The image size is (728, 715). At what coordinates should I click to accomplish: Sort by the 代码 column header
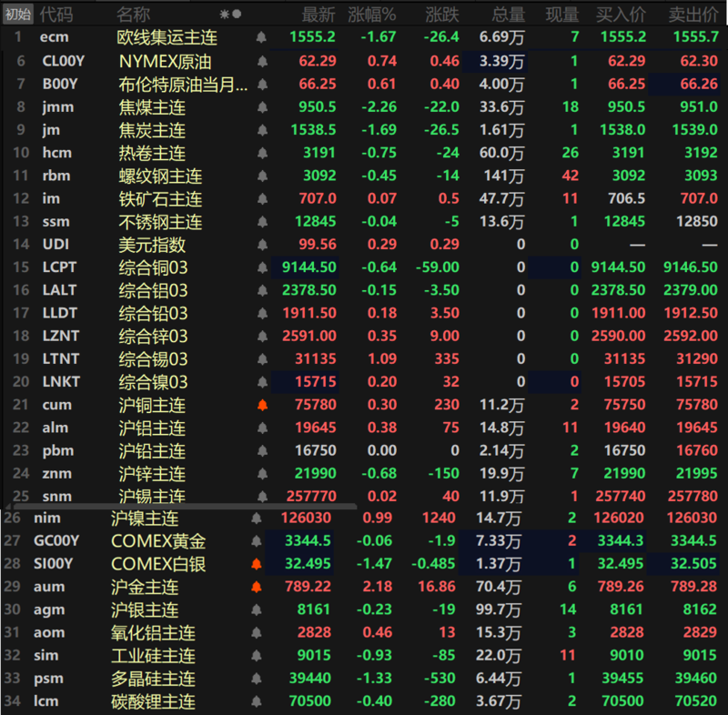click(x=56, y=15)
